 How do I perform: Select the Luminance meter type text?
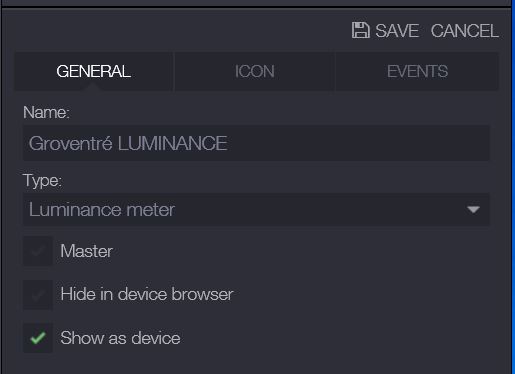[x=102, y=210]
